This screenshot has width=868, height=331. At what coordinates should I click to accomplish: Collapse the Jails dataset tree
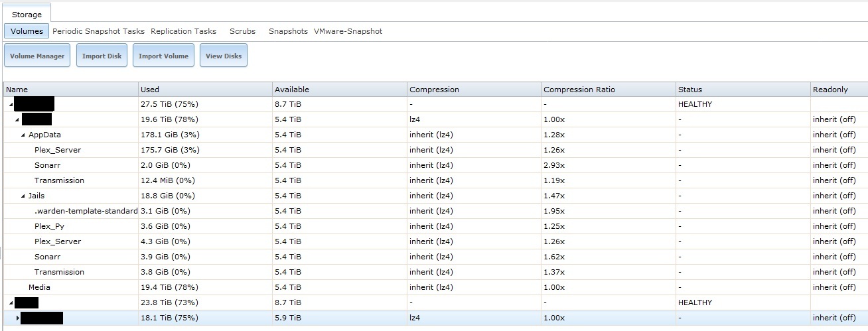[x=23, y=196]
